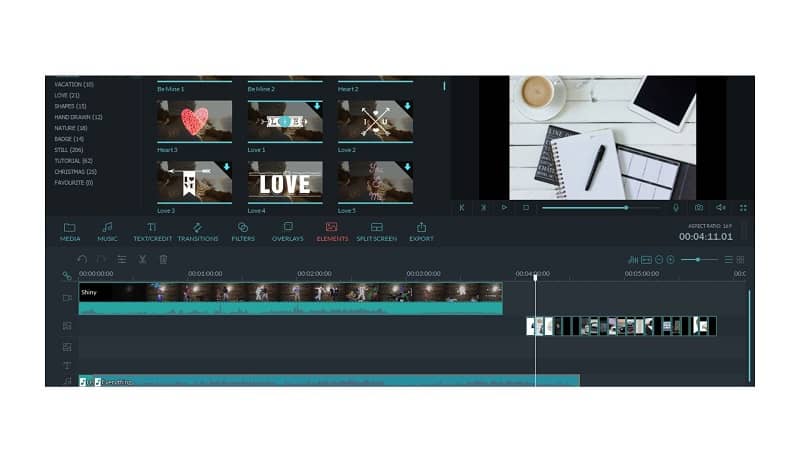Select the NATURE (18) category

(x=71, y=128)
